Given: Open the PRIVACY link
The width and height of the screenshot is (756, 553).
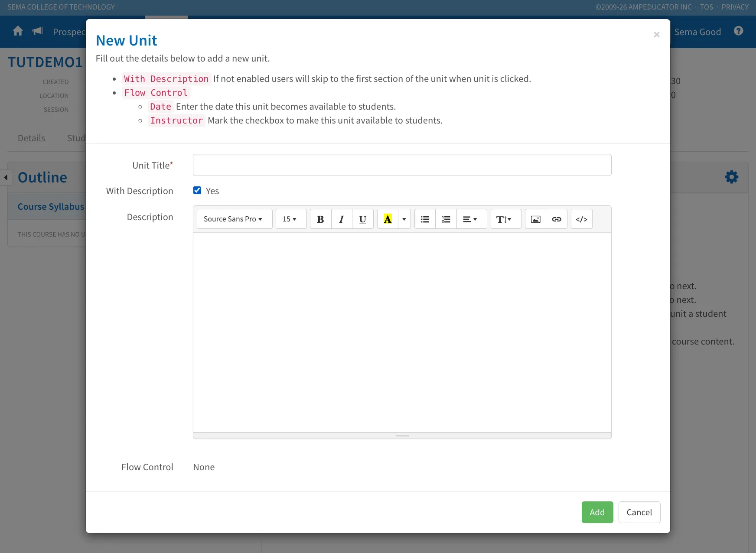Looking at the screenshot, I should (735, 7).
